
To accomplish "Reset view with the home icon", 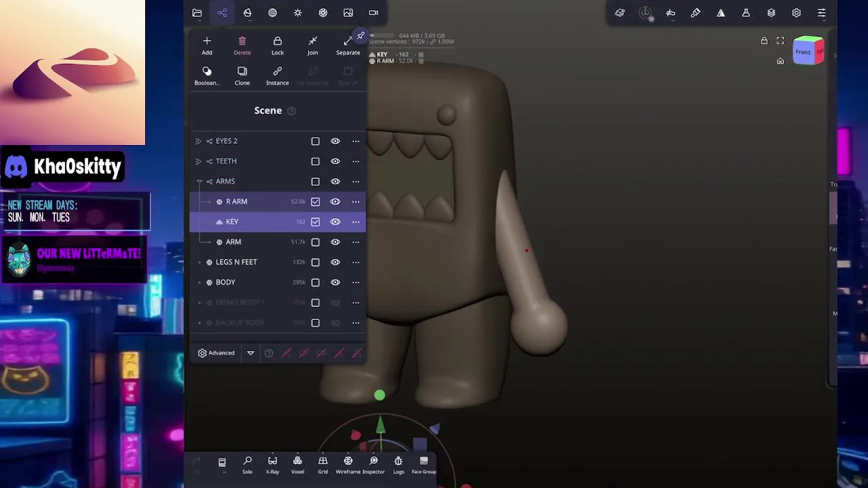I will tap(781, 61).
